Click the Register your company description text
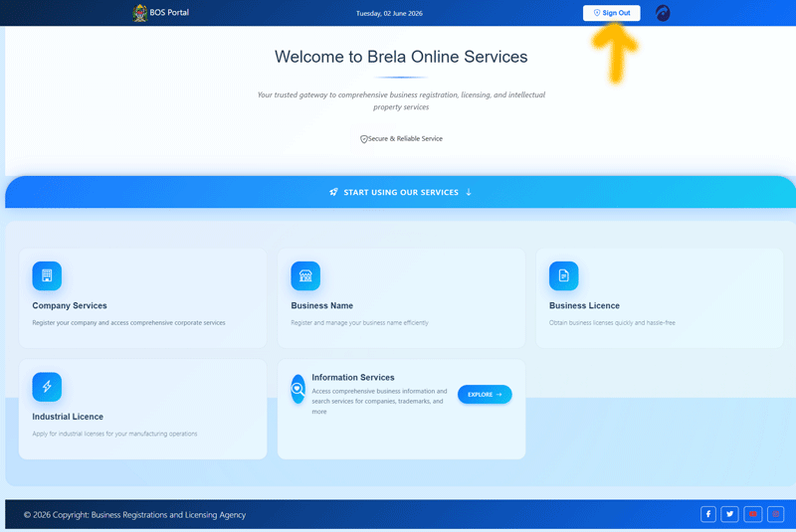The width and height of the screenshot is (796, 532). pos(129,322)
